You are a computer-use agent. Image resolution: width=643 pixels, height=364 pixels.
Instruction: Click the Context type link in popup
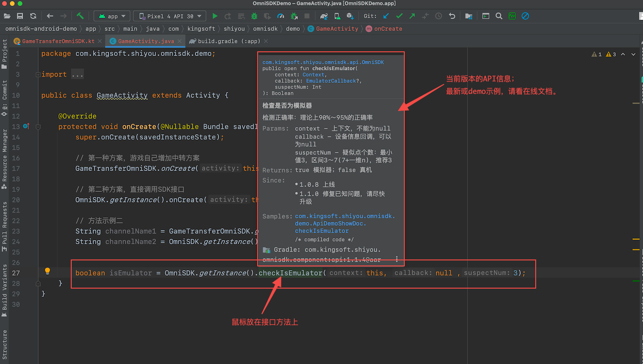(314, 74)
